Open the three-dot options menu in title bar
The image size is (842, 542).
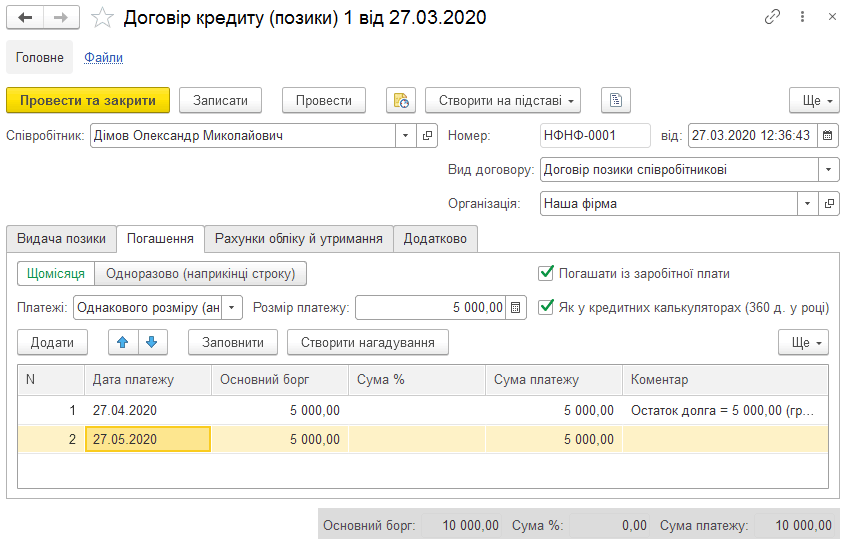[x=802, y=17]
